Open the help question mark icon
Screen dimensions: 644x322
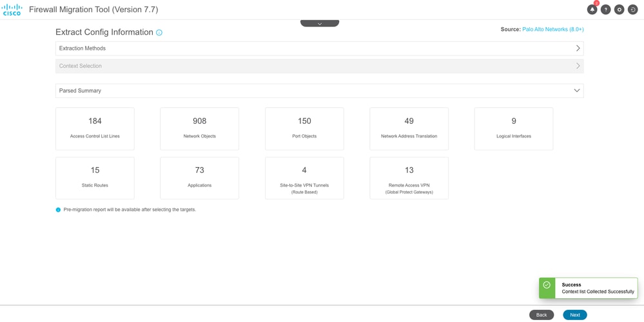click(x=605, y=10)
